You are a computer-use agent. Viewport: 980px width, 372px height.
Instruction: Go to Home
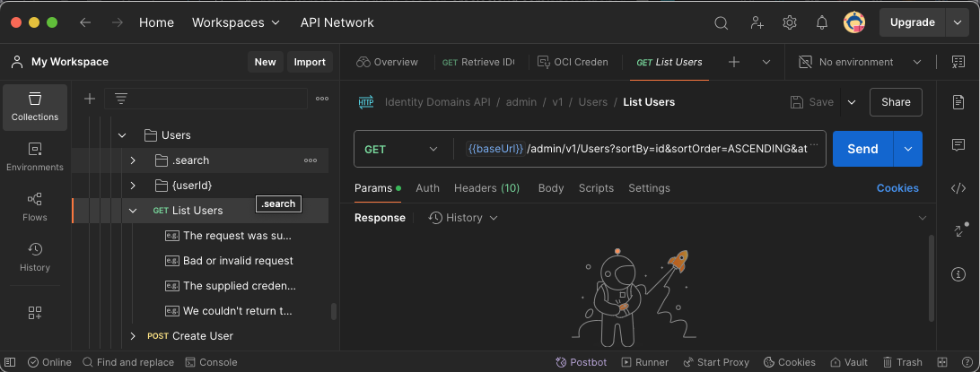(156, 22)
